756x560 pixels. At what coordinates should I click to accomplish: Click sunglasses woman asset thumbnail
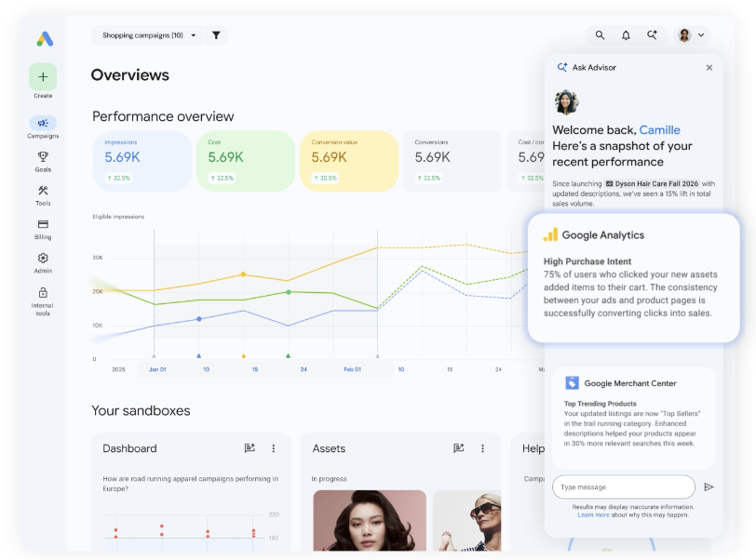click(x=466, y=521)
